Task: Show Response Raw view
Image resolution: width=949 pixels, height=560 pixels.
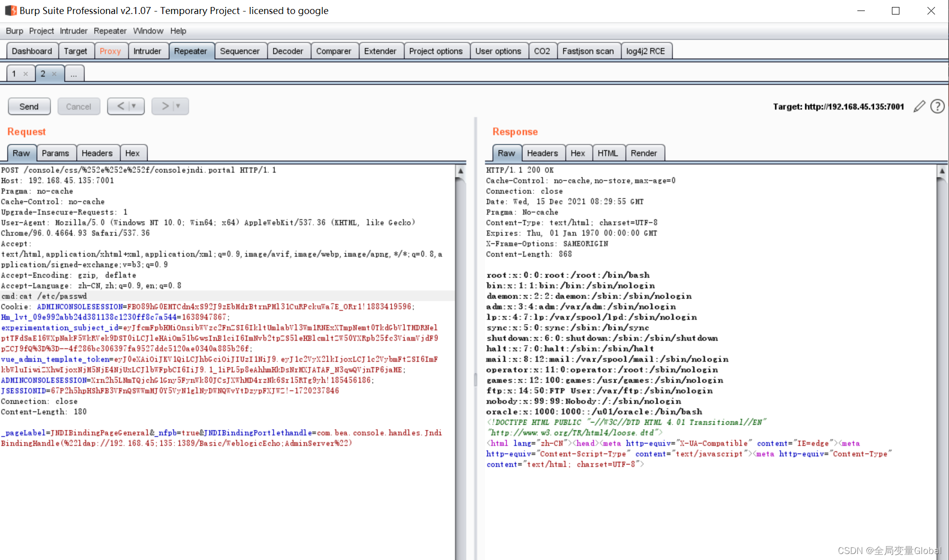Action: click(x=506, y=153)
